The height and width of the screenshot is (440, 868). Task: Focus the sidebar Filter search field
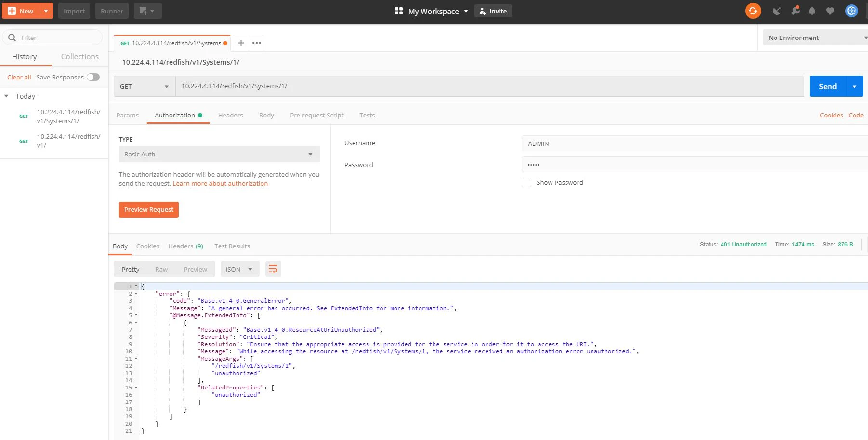[53, 38]
